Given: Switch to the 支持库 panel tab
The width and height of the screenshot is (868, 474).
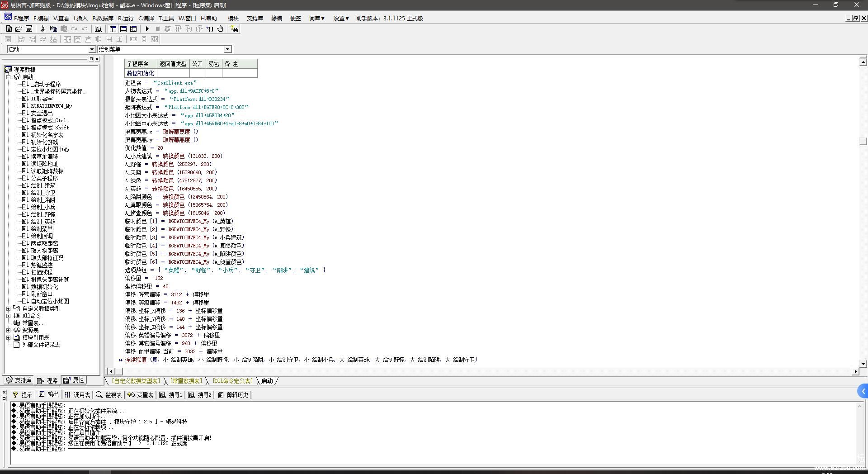Looking at the screenshot, I should pyautogui.click(x=19, y=380).
